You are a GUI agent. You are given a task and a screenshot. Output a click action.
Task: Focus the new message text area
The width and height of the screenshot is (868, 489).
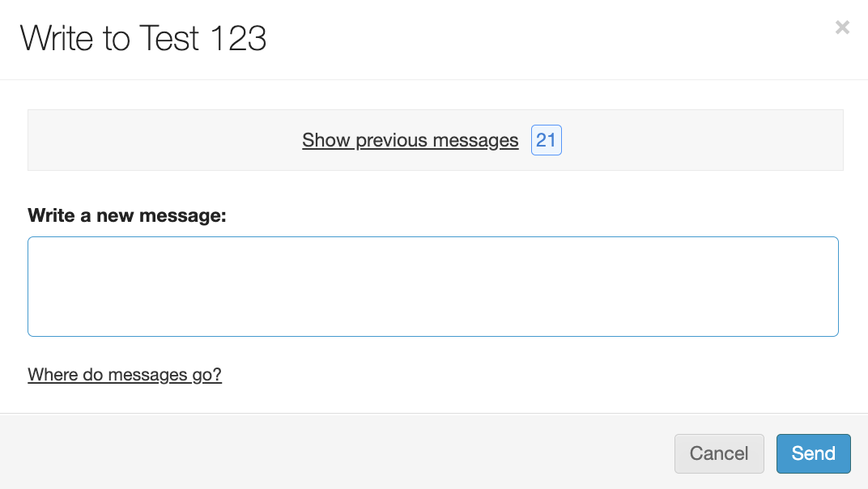[432, 286]
